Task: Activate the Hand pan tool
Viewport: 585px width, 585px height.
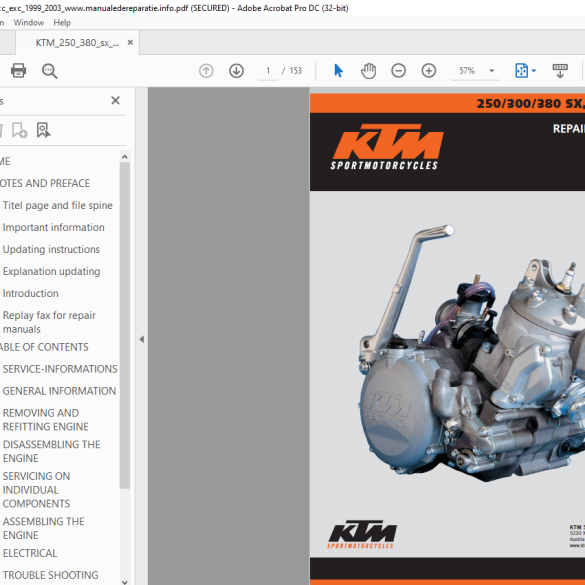Action: click(x=368, y=71)
